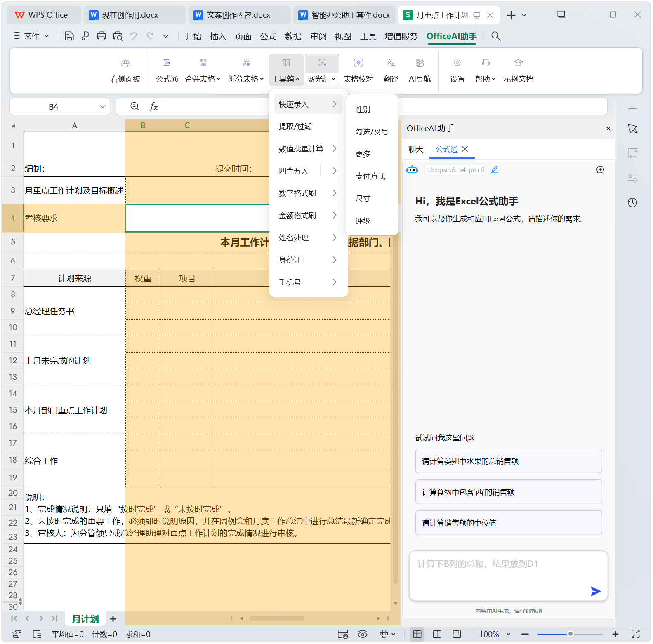Adjust the zoom slider handle

(570, 634)
